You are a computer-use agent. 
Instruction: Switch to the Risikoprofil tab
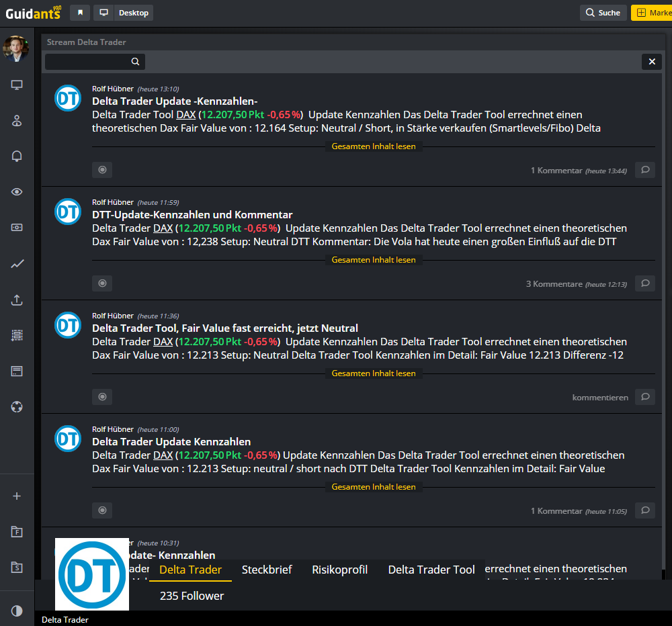point(339,570)
